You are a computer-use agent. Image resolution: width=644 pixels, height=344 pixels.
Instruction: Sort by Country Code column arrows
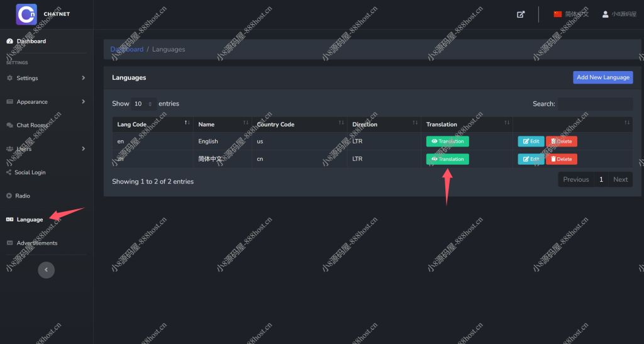click(341, 123)
